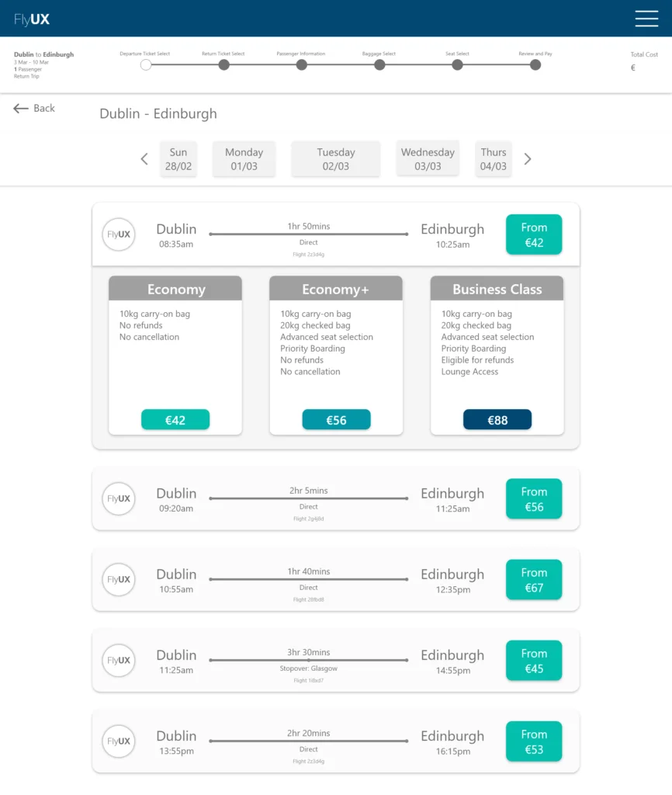Select the Tuesday 02/03 date tab
The width and height of the screenshot is (672, 795).
(335, 159)
